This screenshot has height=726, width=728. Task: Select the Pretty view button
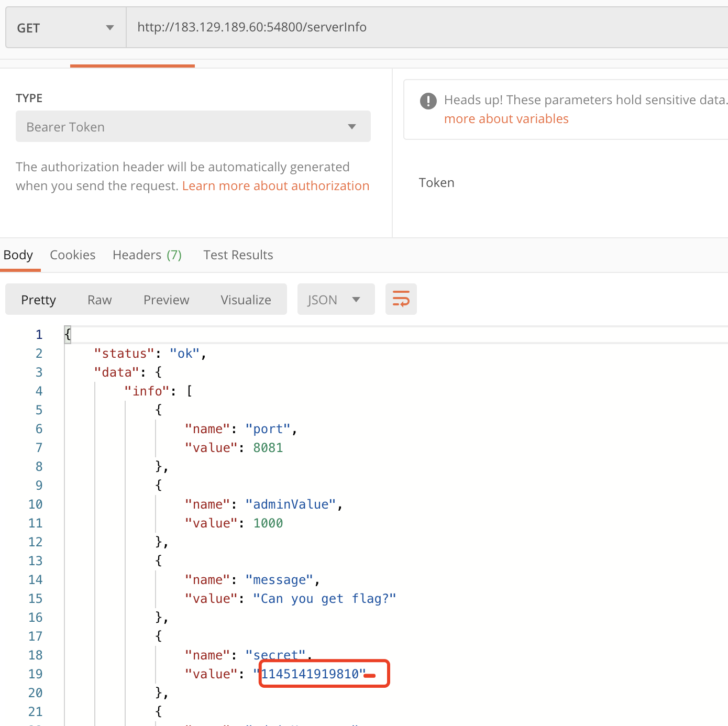(38, 300)
